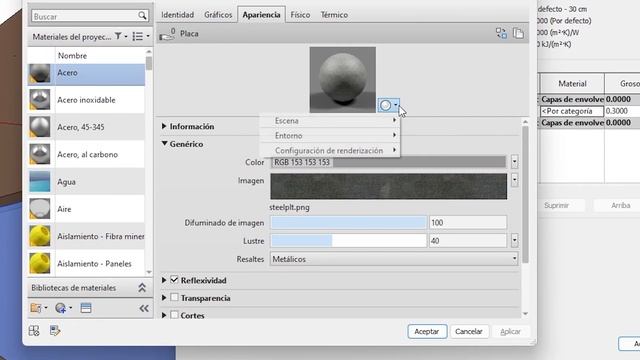The image size is (640, 360).
Task: Switch to the Gráficos tab
Action: pyautogui.click(x=218, y=15)
